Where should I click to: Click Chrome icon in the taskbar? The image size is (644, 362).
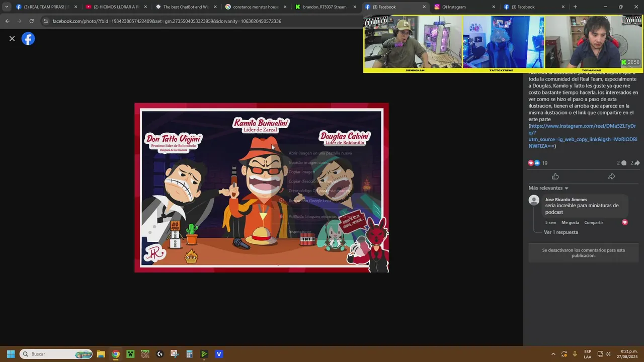[x=116, y=354]
